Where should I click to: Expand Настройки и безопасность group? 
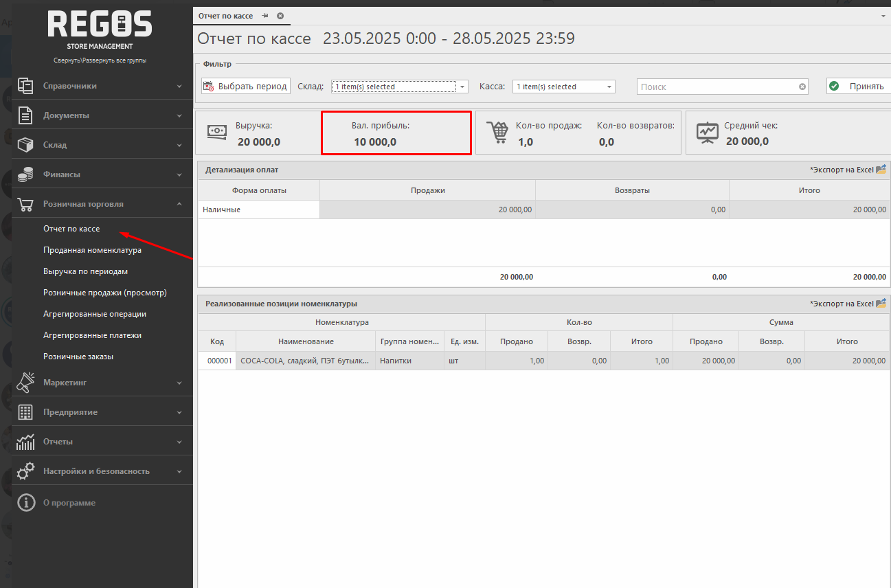pos(179,472)
